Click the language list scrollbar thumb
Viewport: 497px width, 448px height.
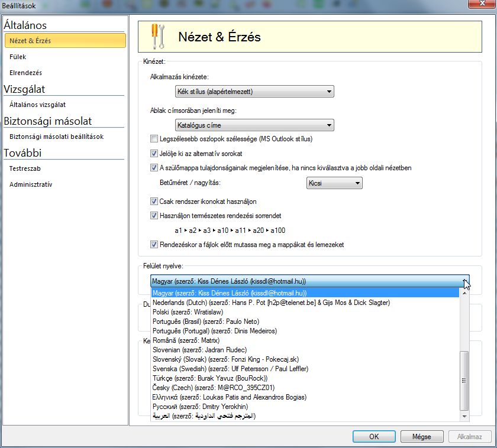(464, 379)
